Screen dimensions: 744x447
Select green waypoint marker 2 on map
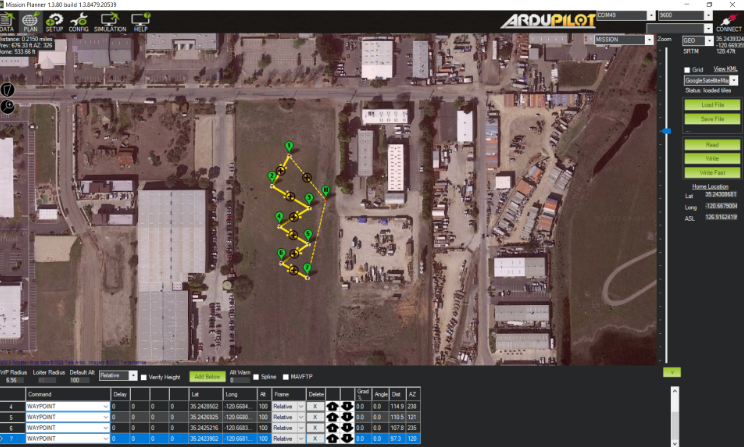[x=272, y=177]
